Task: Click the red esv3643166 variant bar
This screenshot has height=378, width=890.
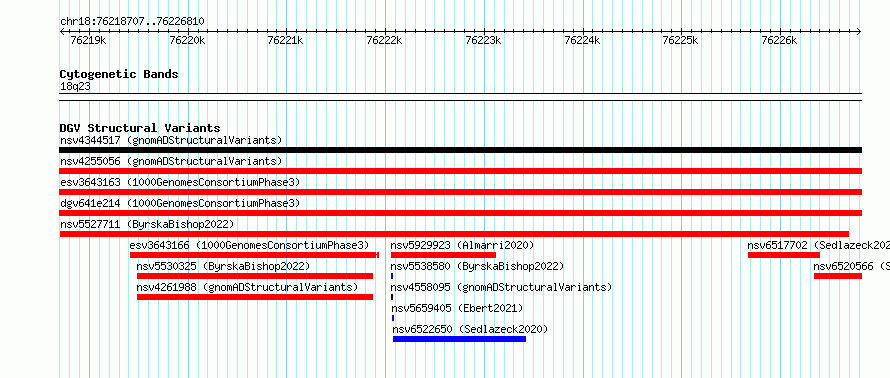Action: pyautogui.click(x=254, y=255)
